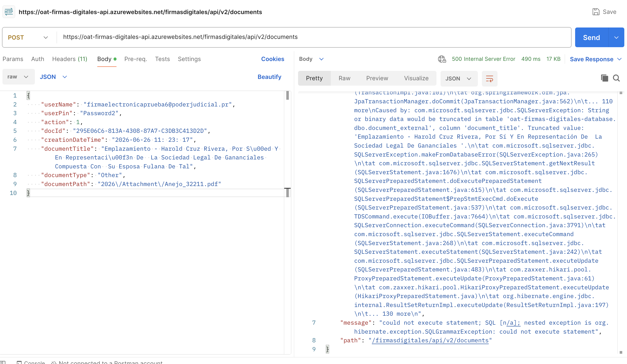The height and width of the screenshot is (364, 627).
Task: Select the request Body tab
Action: point(107,59)
